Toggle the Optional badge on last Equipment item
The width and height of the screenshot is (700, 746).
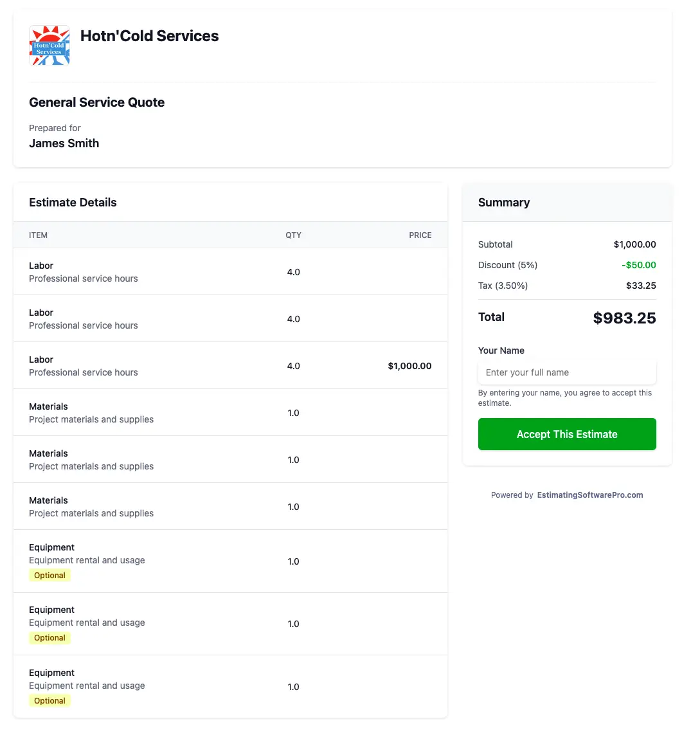pyautogui.click(x=49, y=700)
